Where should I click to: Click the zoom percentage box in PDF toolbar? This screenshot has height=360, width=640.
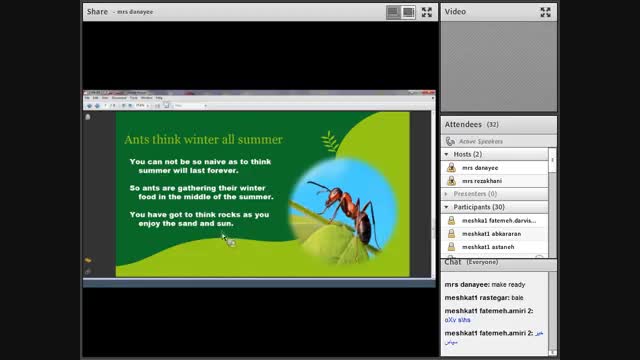140,106
